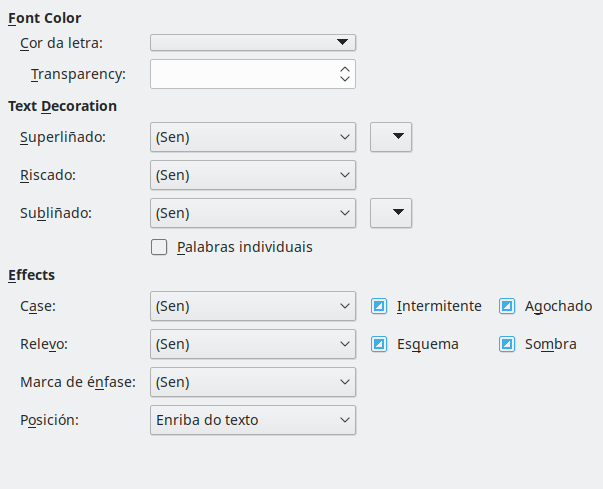Open the Subliñado color picker button

391,213
